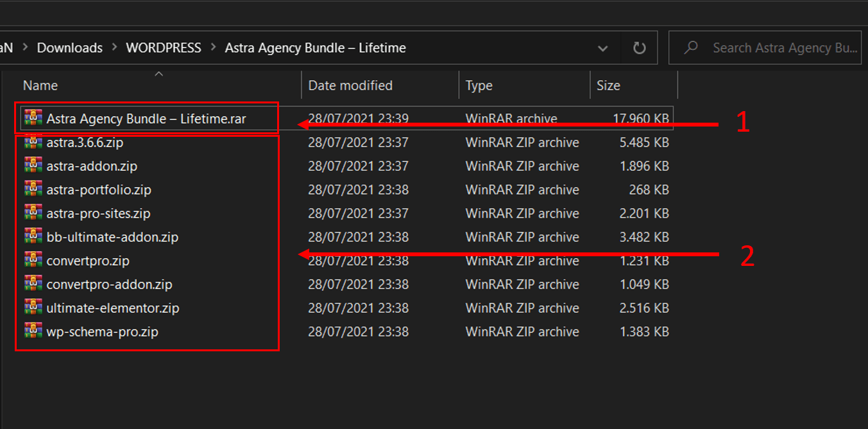The image size is (868, 429).
Task: Navigate to WORDPRESS via the breadcrumb
Action: [x=163, y=47]
